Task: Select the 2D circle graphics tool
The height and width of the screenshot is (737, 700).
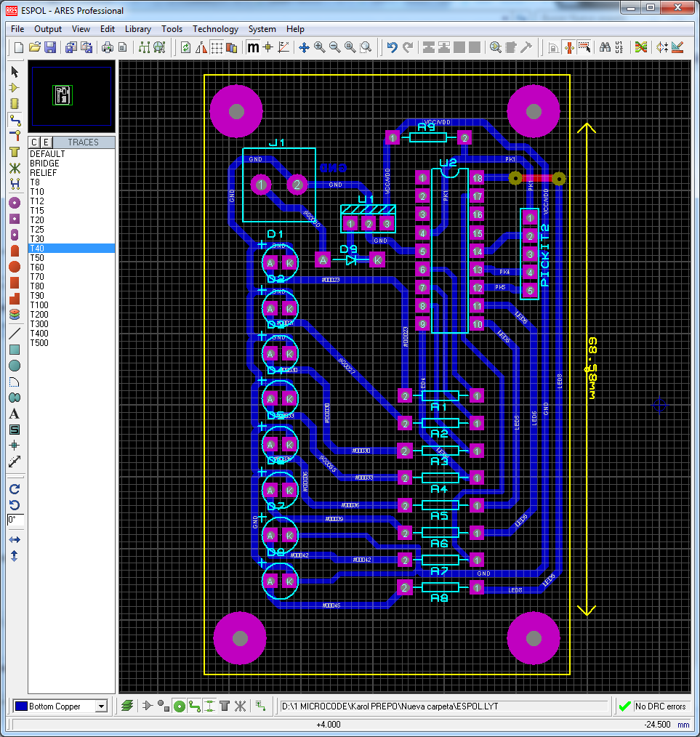Action: [15, 366]
